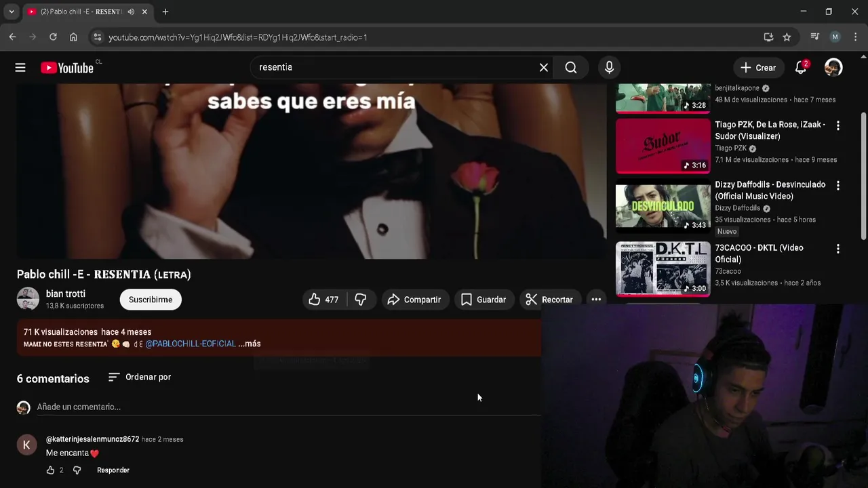Open the media controls icon in toolbar
Viewport: 868px width, 488px height.
tap(815, 37)
